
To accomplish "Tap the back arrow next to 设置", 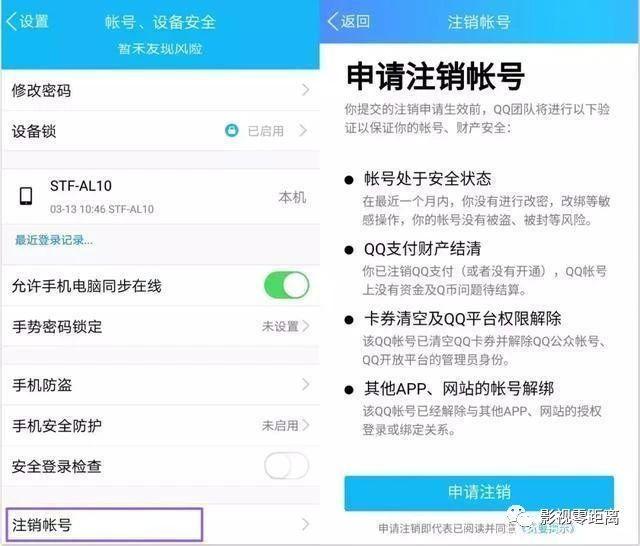I will pyautogui.click(x=12, y=21).
